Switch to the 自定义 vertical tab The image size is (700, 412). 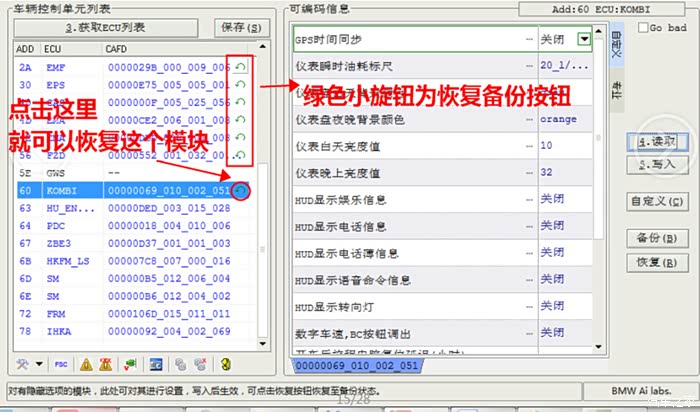[614, 46]
